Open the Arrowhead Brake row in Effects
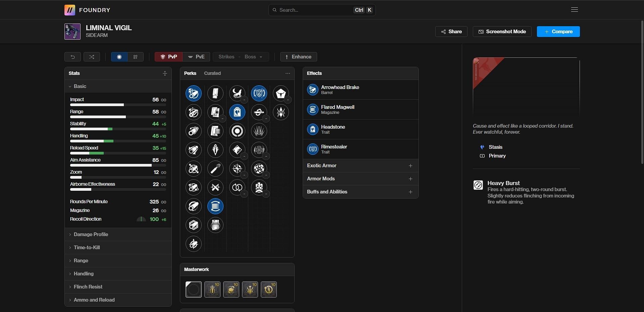Viewport: 644px width, 312px height. [x=361, y=90]
